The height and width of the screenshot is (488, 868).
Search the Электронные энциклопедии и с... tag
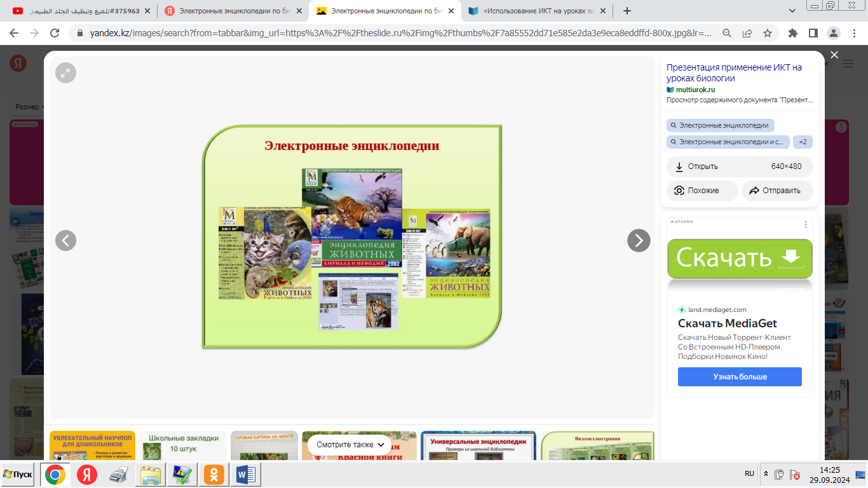(x=728, y=142)
